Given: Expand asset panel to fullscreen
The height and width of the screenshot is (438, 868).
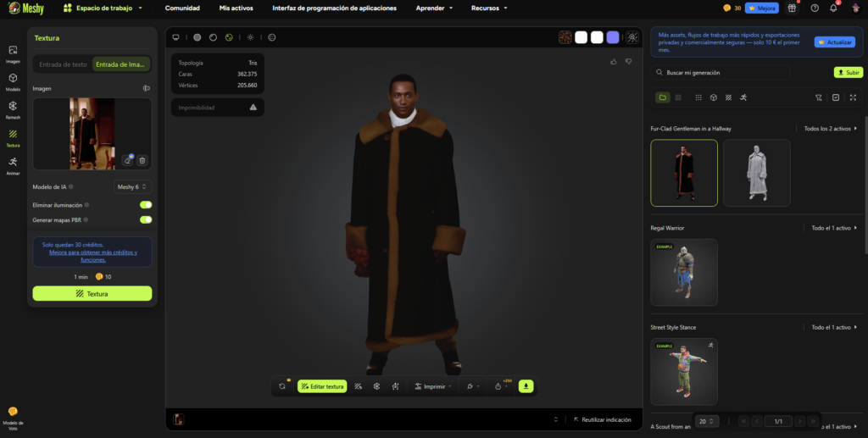Looking at the screenshot, I should [853, 97].
